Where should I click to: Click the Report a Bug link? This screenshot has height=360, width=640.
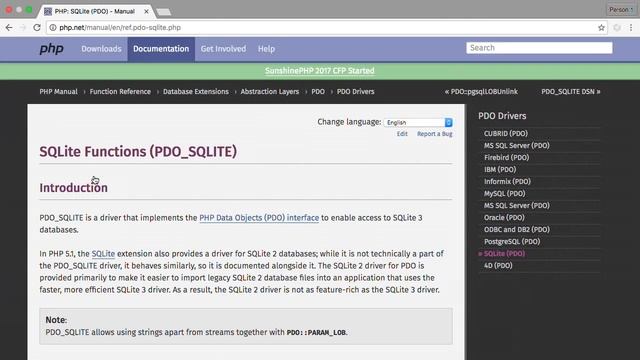click(434, 134)
